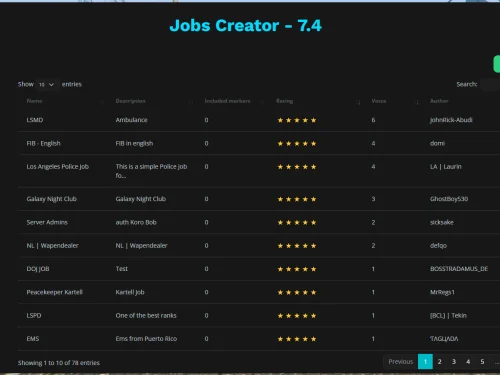Click the star rating of FIB - English
The image size is (500, 375).
(297, 144)
